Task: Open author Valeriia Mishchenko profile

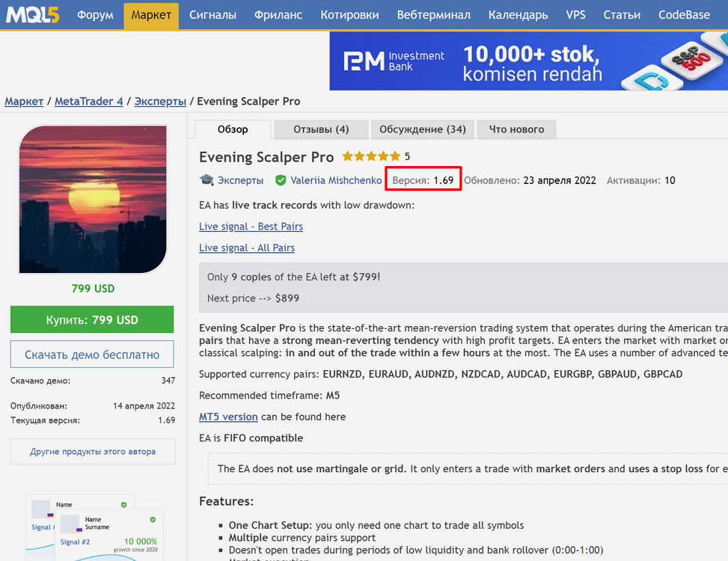Action: [x=336, y=180]
